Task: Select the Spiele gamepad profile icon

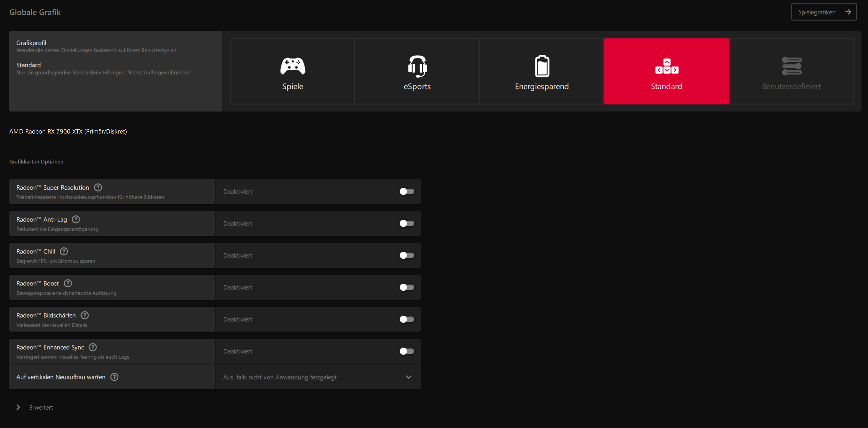Action: 293,66
